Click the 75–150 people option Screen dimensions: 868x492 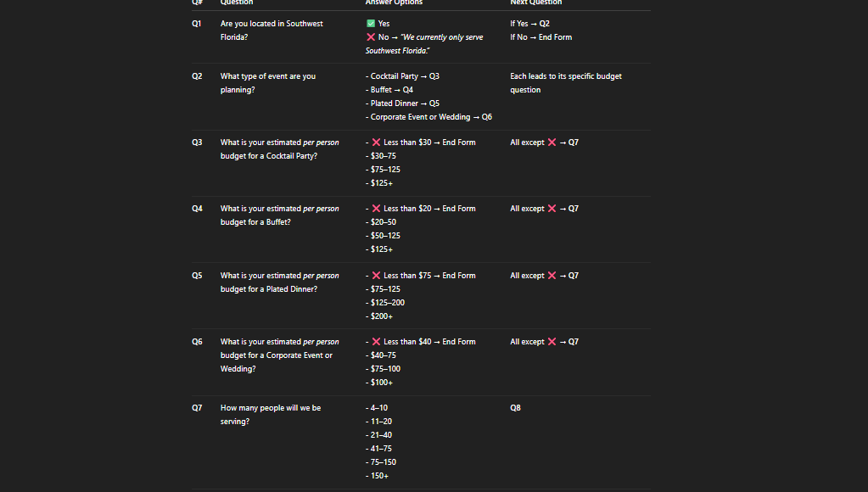click(382, 462)
